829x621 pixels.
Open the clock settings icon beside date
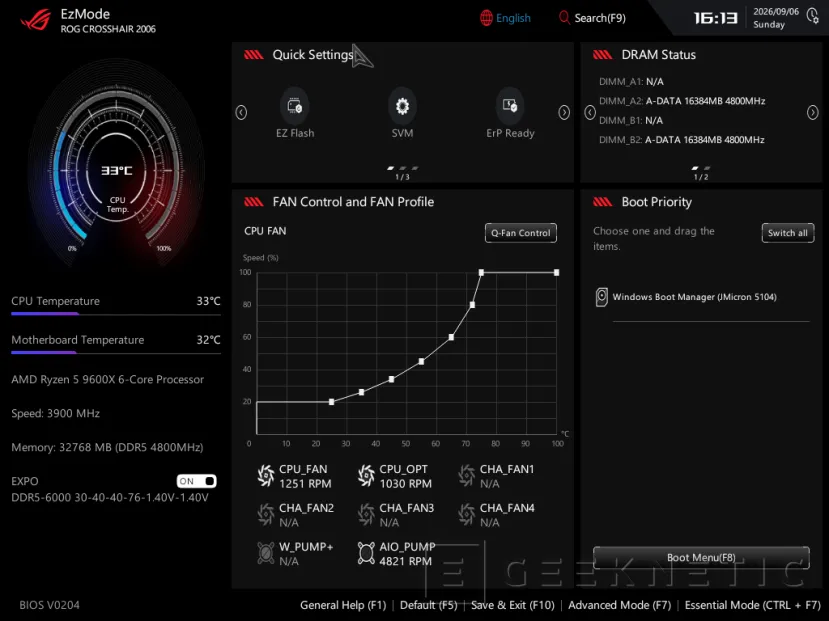[x=813, y=16]
